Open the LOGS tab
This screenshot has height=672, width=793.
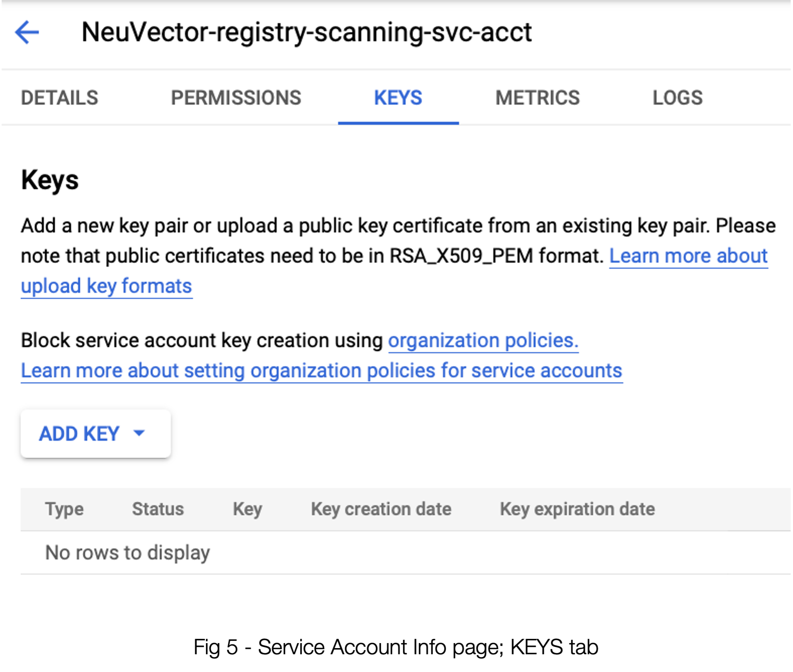coord(678,98)
